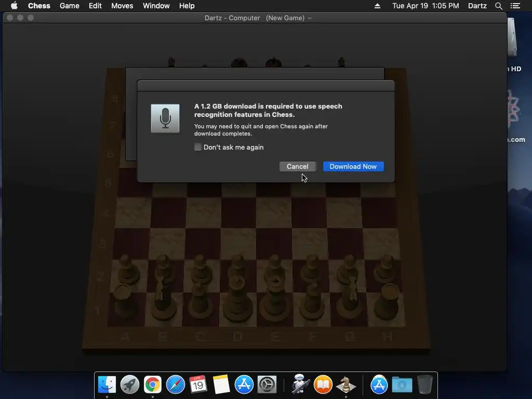
Task: Open App Store icon next to Downloads folder
Action: coord(379,385)
